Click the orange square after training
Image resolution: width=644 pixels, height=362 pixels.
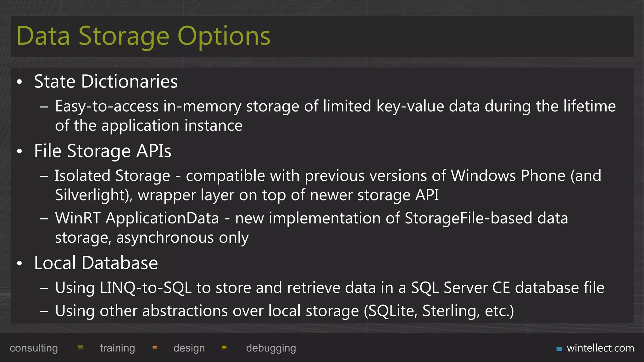[x=155, y=348]
